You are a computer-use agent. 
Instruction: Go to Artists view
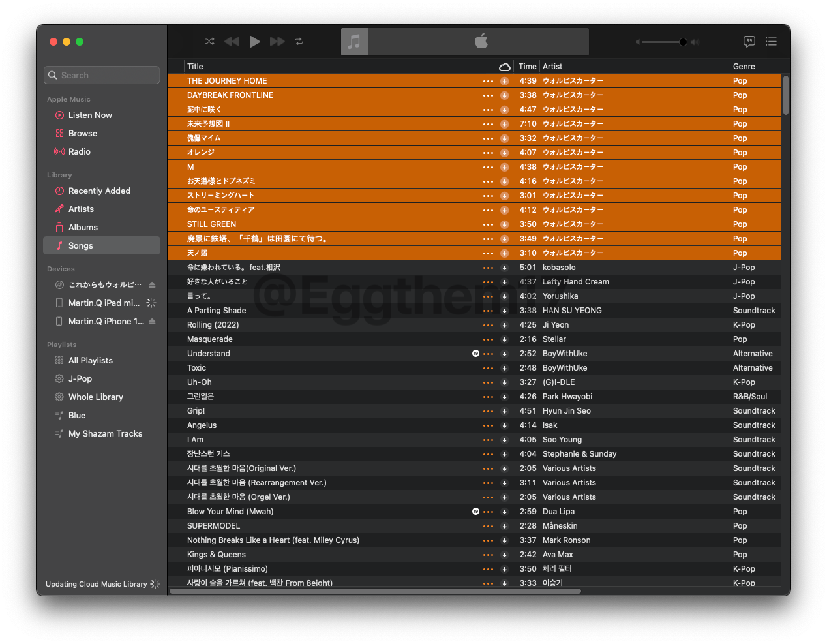tap(81, 209)
